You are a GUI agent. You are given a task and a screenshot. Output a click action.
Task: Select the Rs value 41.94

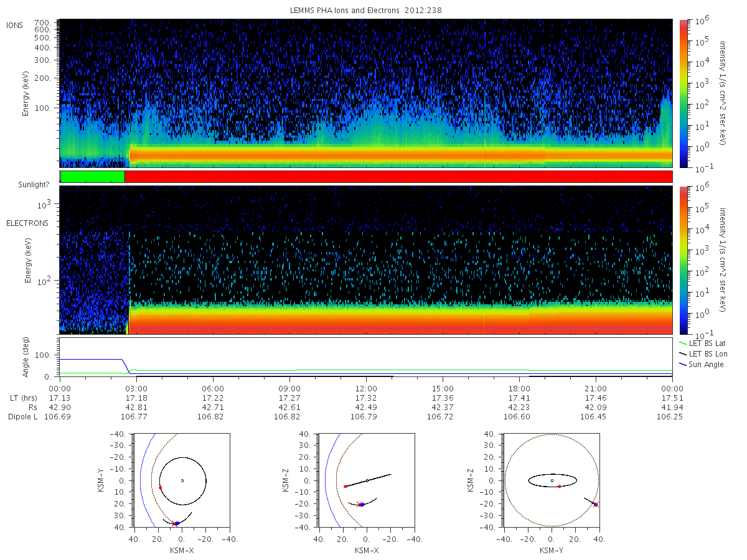pyautogui.click(x=672, y=407)
